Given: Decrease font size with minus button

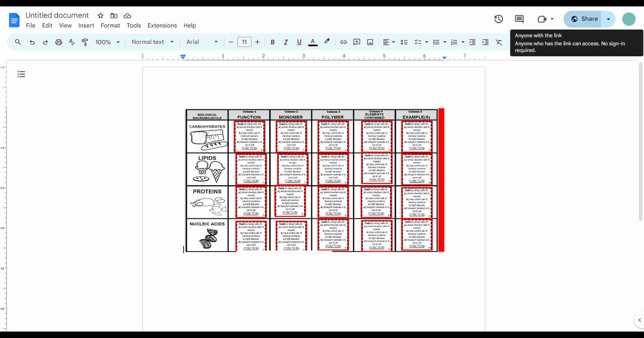Looking at the screenshot, I should click(230, 42).
